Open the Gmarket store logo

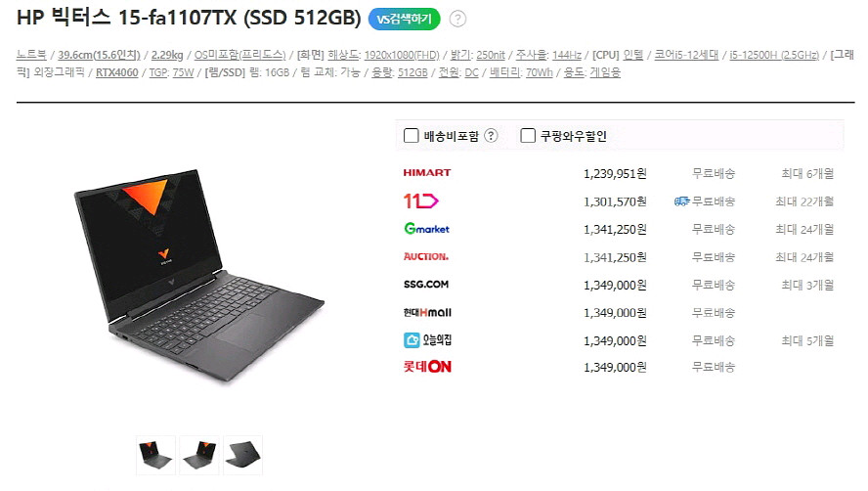tap(426, 228)
